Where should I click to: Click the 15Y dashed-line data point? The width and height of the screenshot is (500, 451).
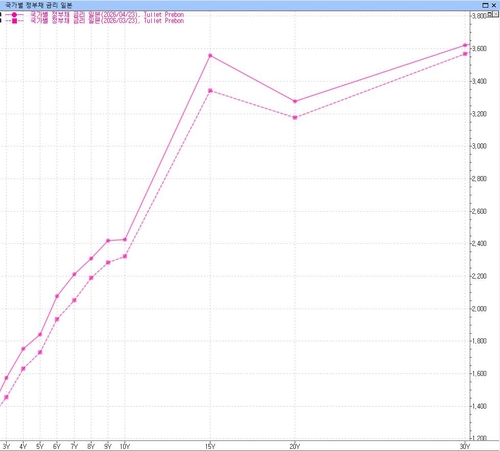[x=210, y=90]
